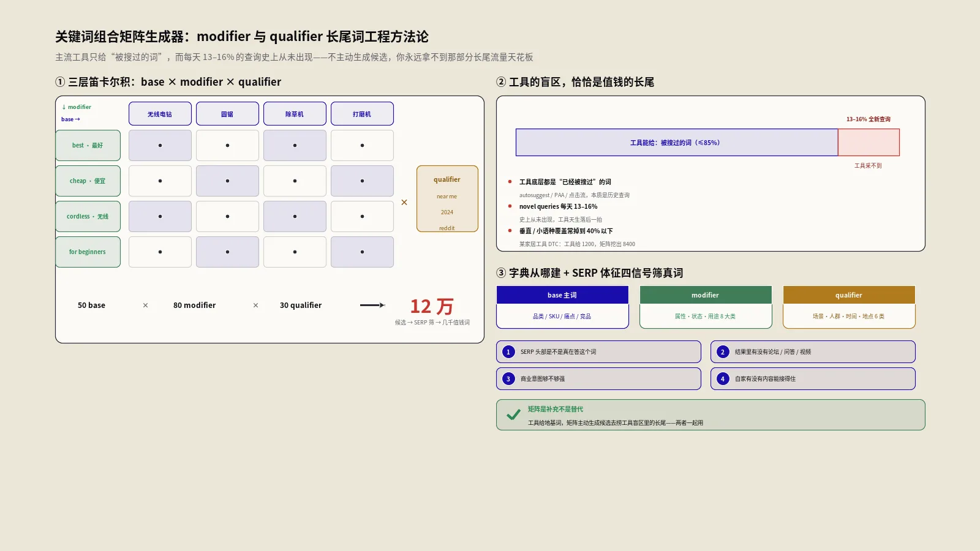Open the gold qualifier card header

(x=849, y=295)
